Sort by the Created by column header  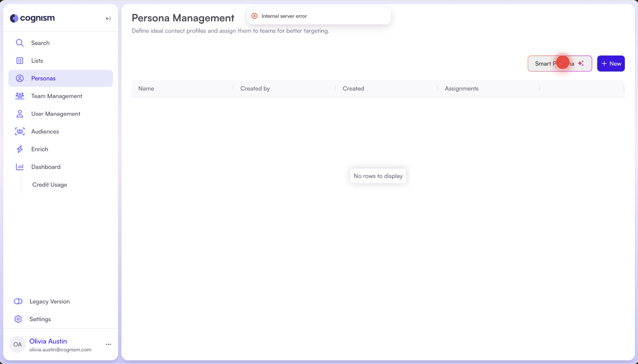pos(255,89)
